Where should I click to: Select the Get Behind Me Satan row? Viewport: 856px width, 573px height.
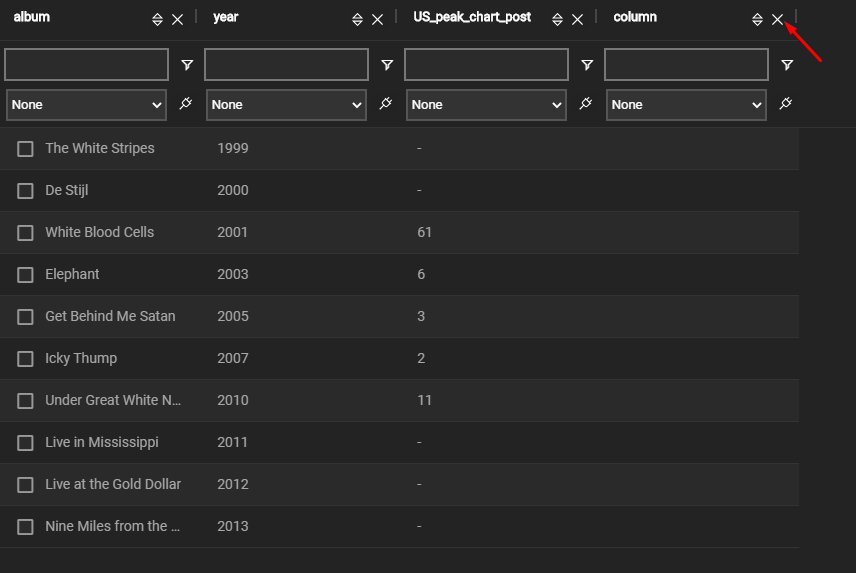(x=26, y=317)
